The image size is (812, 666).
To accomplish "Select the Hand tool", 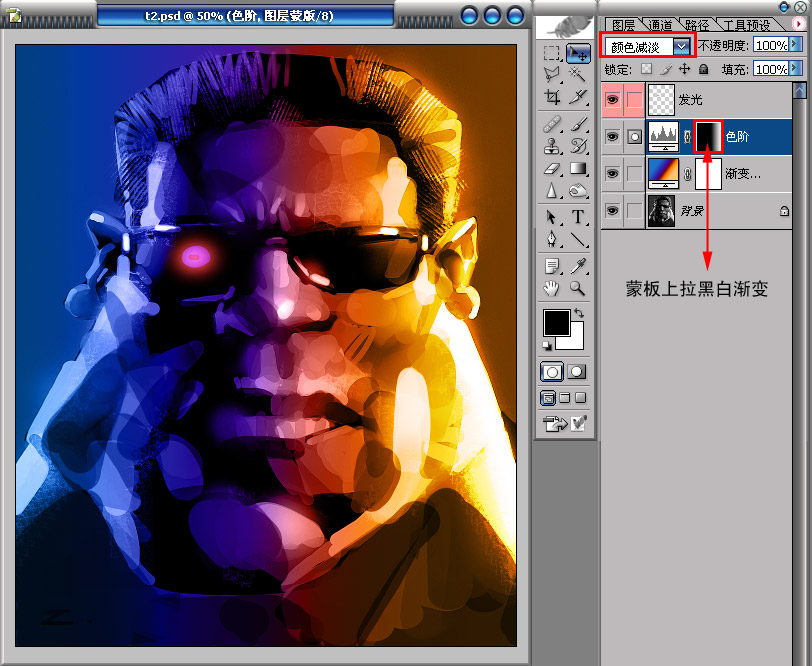I will pos(552,288).
